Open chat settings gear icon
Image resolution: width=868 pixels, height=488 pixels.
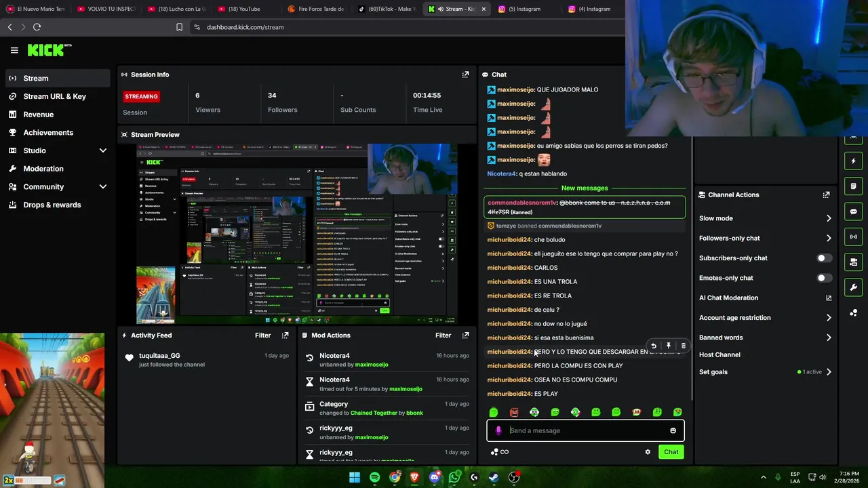[648, 452]
